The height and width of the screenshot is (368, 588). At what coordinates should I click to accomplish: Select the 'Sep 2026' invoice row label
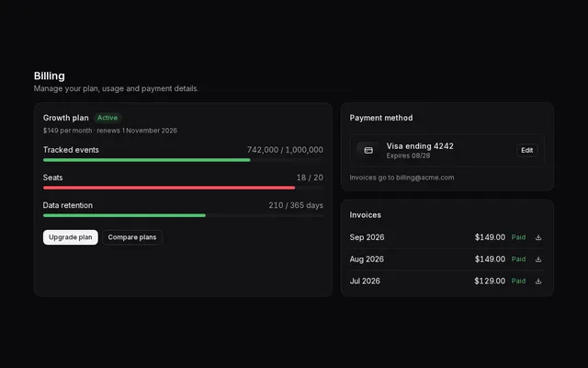click(367, 237)
